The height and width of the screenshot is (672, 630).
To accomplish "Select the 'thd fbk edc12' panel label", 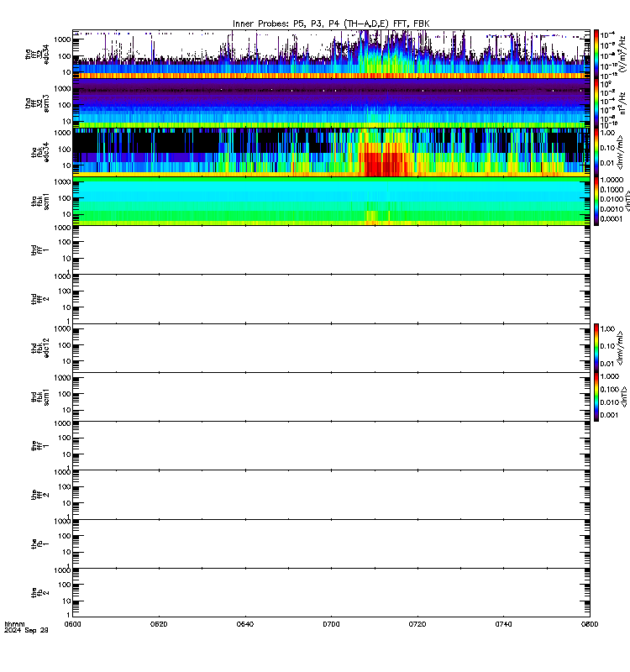I will coord(40,346).
